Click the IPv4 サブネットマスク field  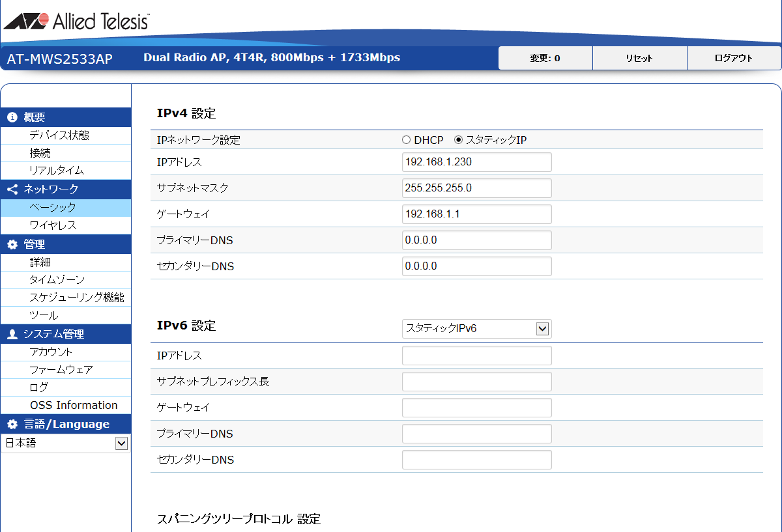(477, 188)
